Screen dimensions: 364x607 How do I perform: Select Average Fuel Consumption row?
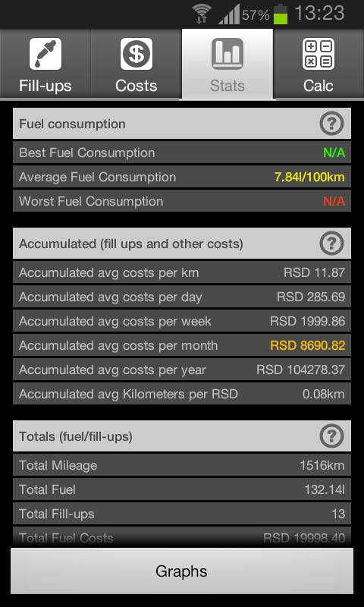182,178
